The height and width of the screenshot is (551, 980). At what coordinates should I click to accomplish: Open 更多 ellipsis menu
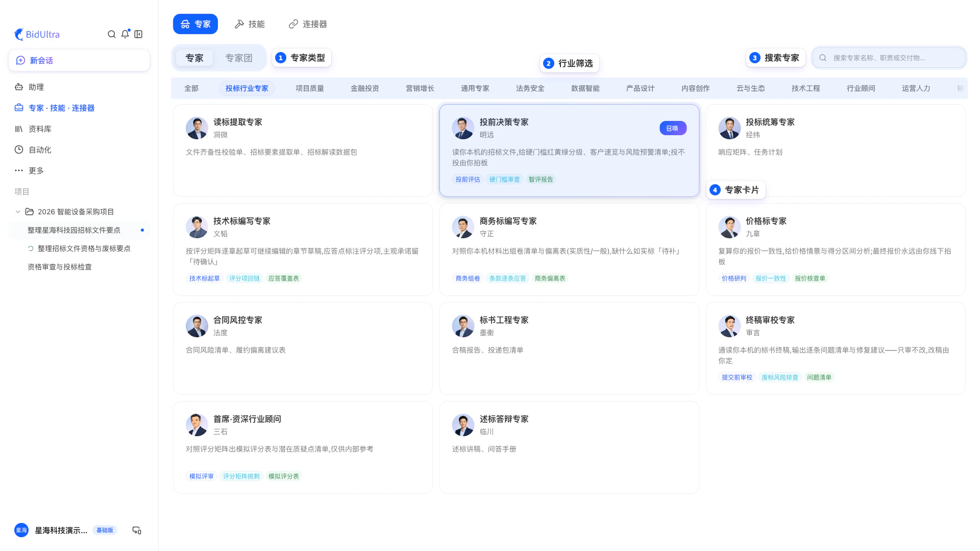tap(19, 170)
